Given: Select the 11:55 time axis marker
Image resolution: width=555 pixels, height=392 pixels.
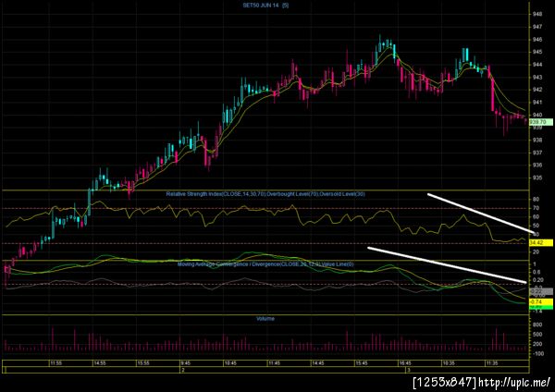Looking at the screenshot, I should (55, 363).
